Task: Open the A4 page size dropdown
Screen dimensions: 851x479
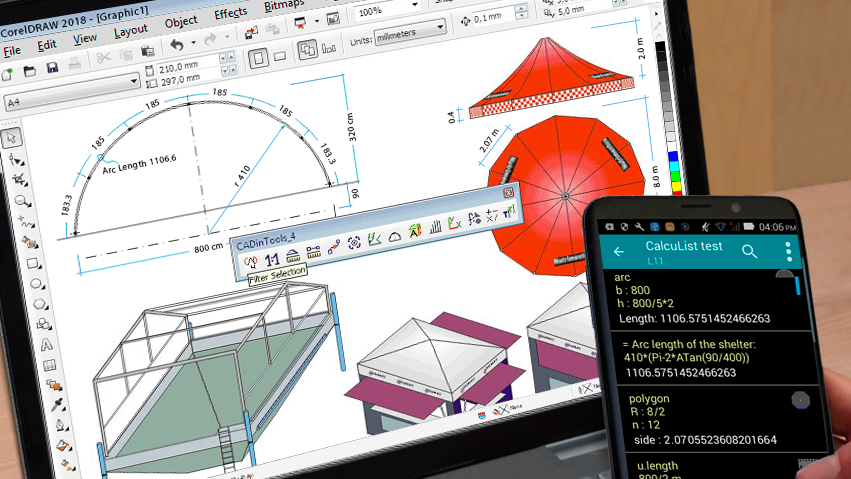Action: click(x=134, y=81)
